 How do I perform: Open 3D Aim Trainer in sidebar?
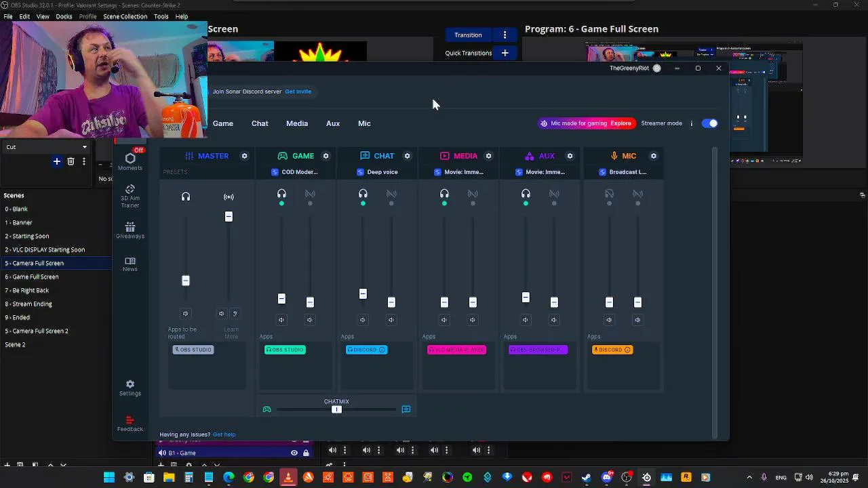pyautogui.click(x=130, y=196)
